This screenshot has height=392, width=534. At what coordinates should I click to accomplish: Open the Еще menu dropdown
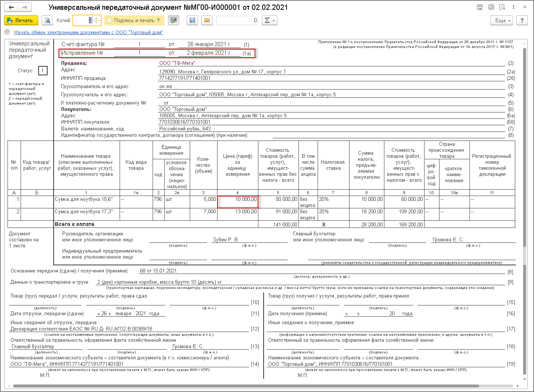[x=502, y=20]
